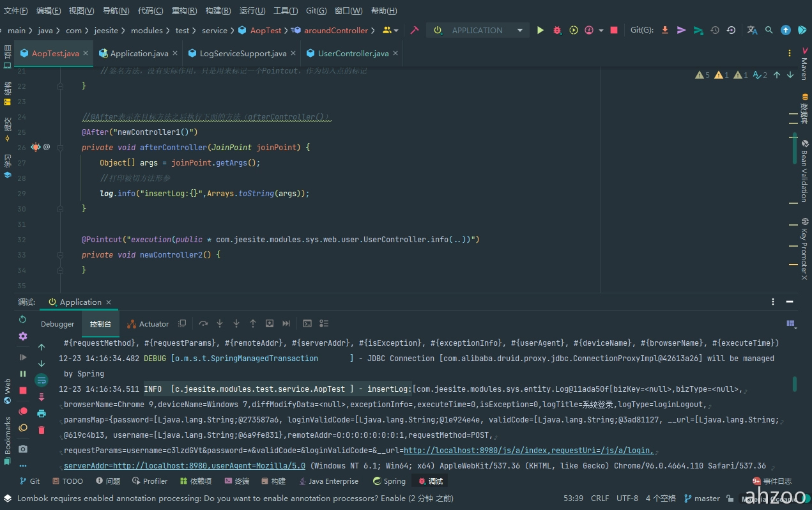Click the Git update project arrow icon
The width and height of the screenshot is (812, 510).
[x=665, y=30]
